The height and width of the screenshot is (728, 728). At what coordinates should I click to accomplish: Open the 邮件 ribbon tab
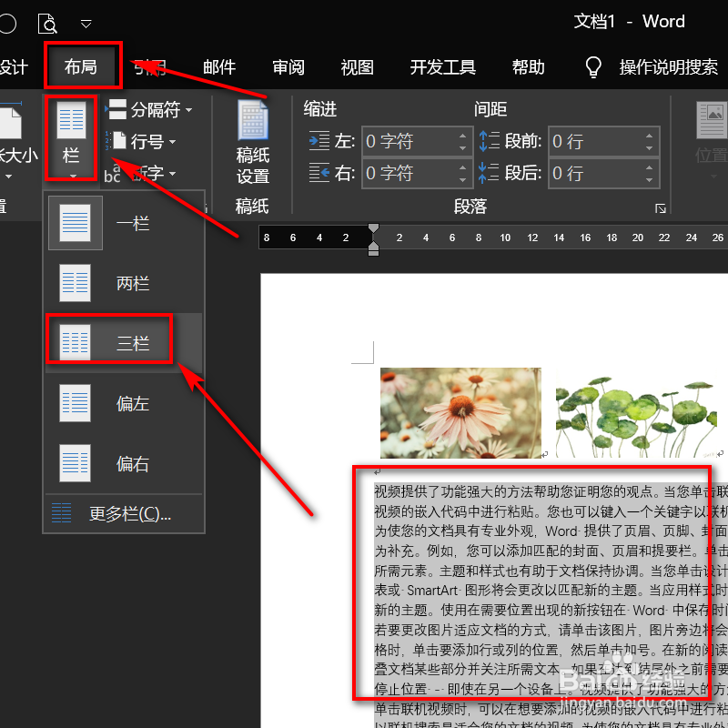[x=219, y=67]
